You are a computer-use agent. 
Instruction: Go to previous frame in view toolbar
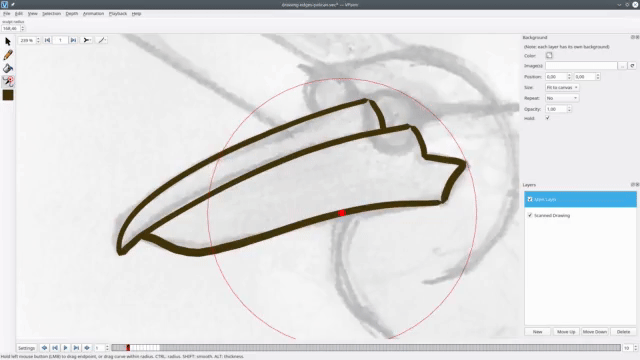tap(47, 40)
